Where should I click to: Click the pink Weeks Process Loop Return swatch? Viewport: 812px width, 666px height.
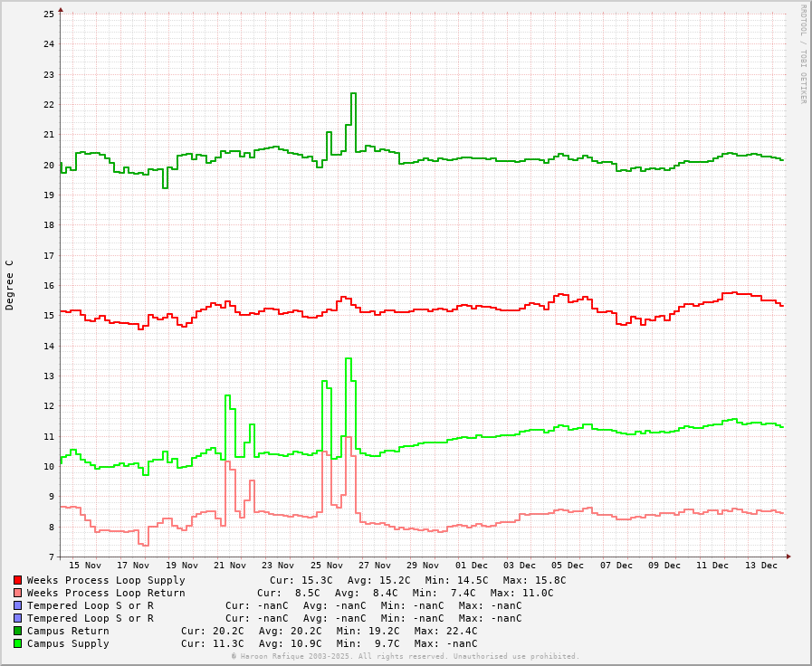17,593
